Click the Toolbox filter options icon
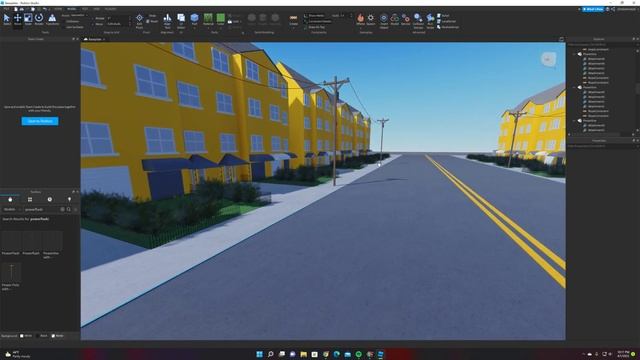 point(76,209)
